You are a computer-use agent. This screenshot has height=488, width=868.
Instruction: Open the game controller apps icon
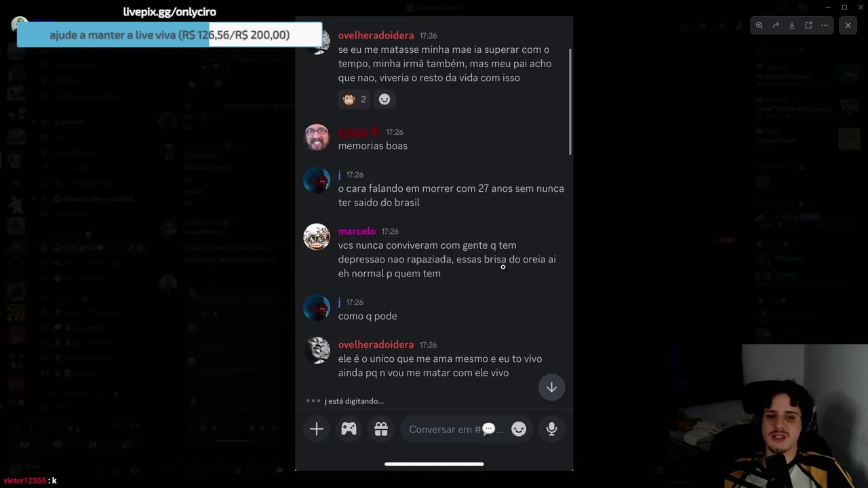click(x=349, y=429)
